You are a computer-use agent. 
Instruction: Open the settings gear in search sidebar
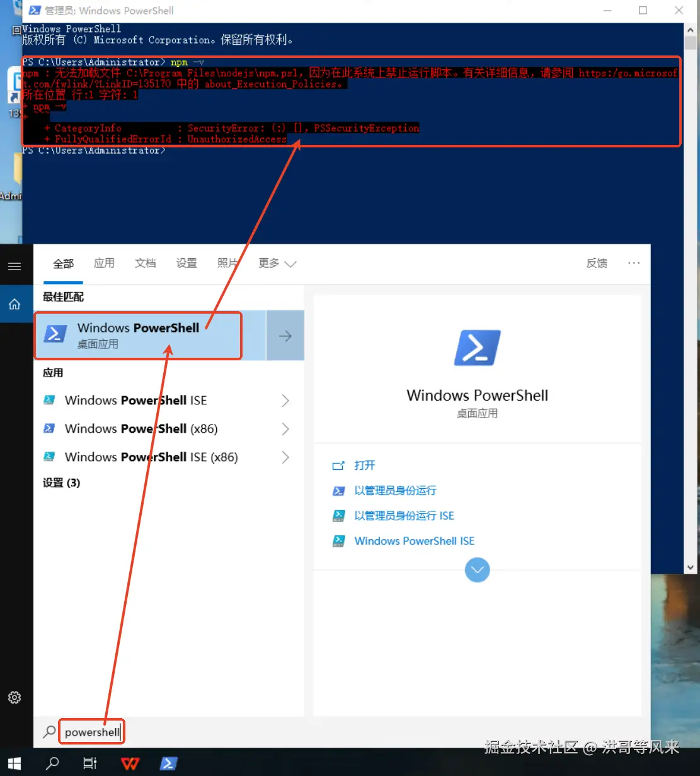14,697
